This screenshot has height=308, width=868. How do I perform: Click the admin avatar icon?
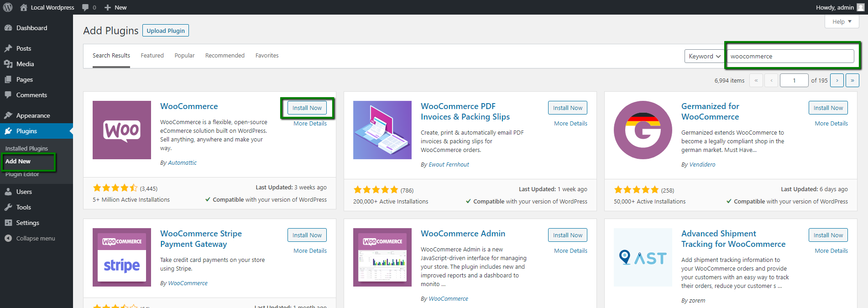pos(861,7)
